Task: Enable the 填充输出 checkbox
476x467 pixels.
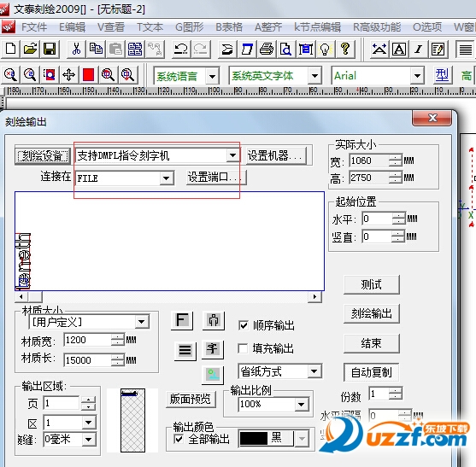Action: (x=243, y=348)
